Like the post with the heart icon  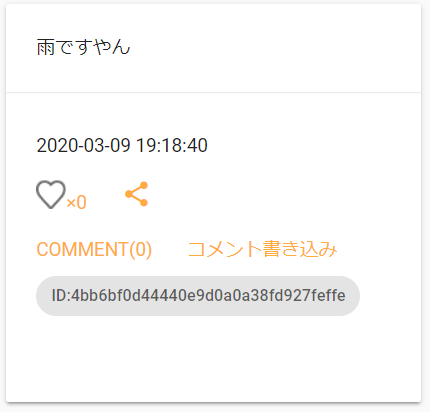click(51, 195)
